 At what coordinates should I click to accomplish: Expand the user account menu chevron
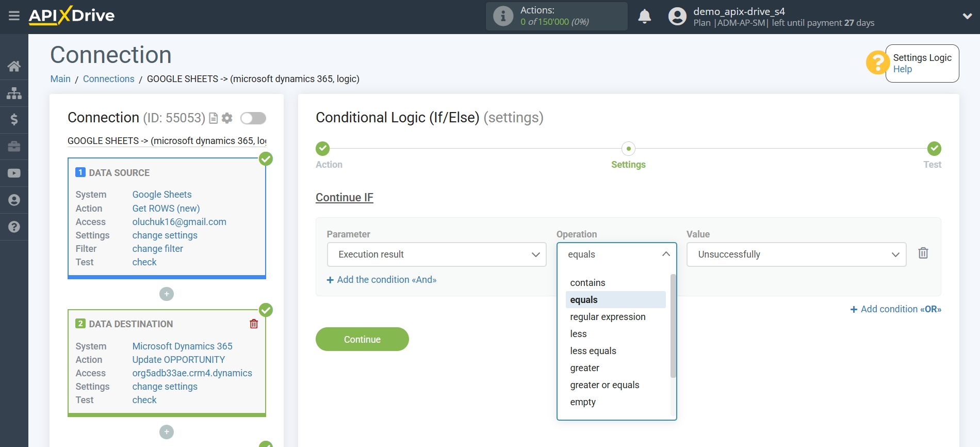967,16
